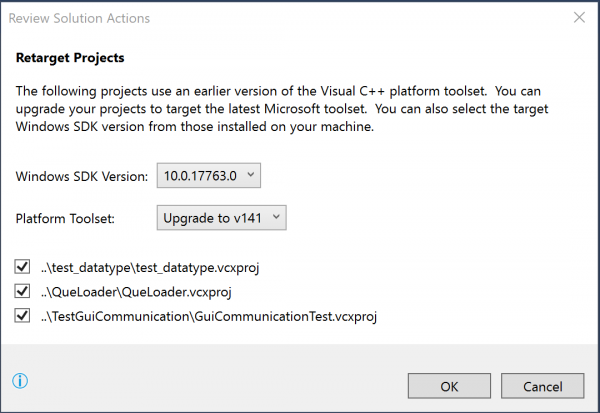Select the 10.0.17763.0 SDK version value
Image resolution: width=600 pixels, height=413 pixels.
pyautogui.click(x=200, y=176)
